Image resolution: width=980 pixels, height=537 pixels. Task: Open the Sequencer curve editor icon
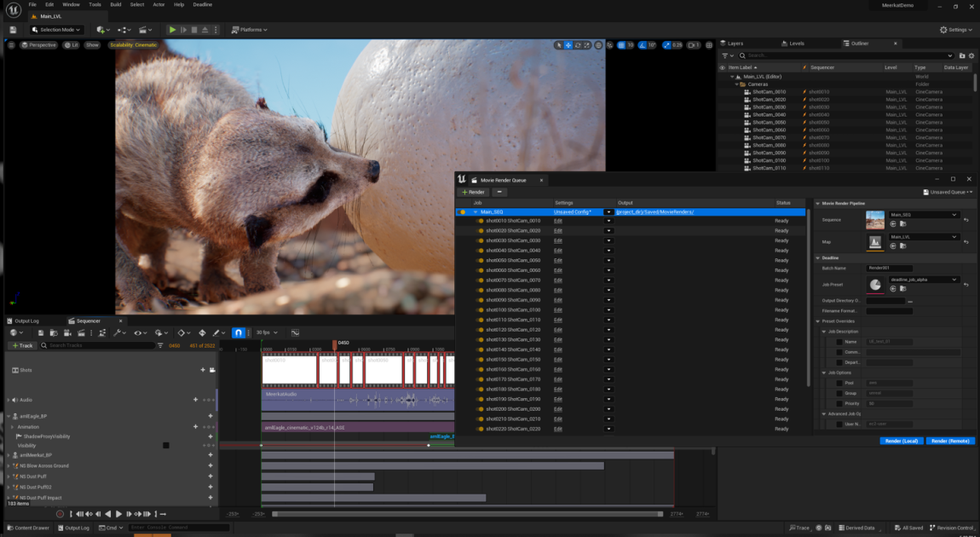(x=297, y=332)
